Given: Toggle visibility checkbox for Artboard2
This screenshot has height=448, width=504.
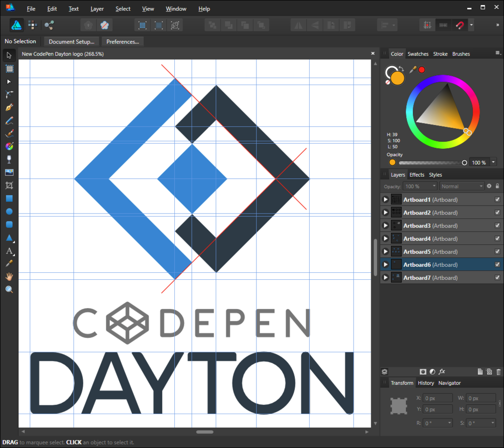Looking at the screenshot, I should coord(497,213).
